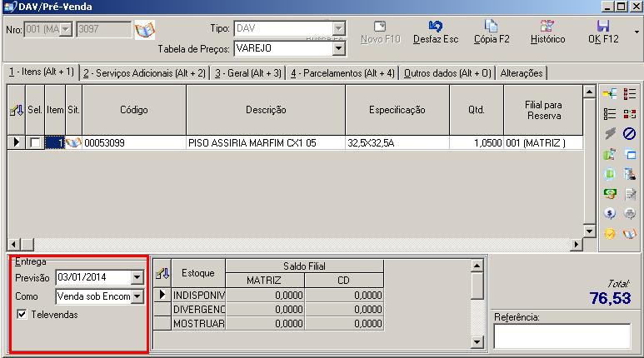644x358 pixels.
Task: Click the blue prohibition circle icon
Action: [629, 133]
